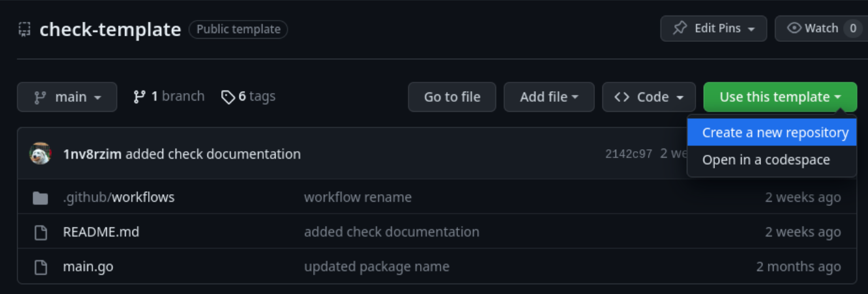Click the file icon beside README.md
The image size is (868, 294).
[x=41, y=232]
